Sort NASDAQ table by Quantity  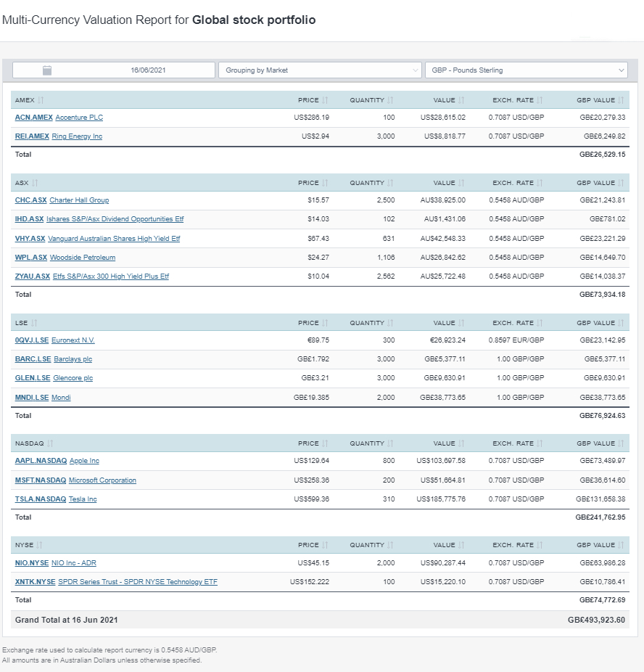[x=390, y=443]
